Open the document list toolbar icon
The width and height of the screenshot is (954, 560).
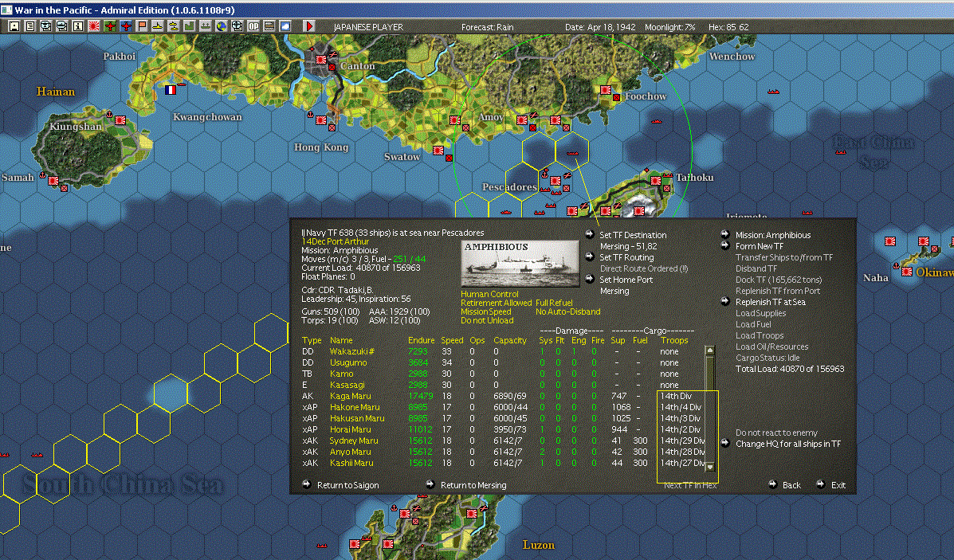click(x=29, y=26)
